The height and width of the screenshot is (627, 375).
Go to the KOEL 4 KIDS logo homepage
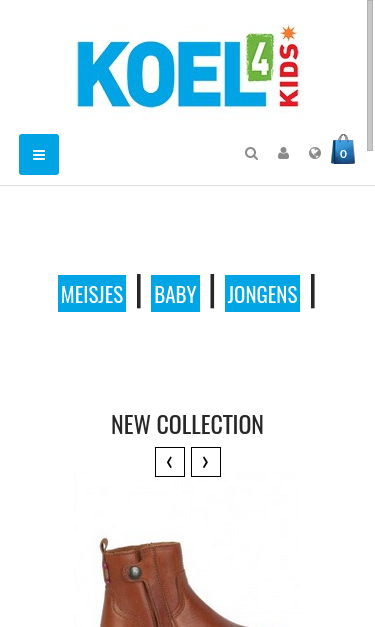tap(188, 67)
